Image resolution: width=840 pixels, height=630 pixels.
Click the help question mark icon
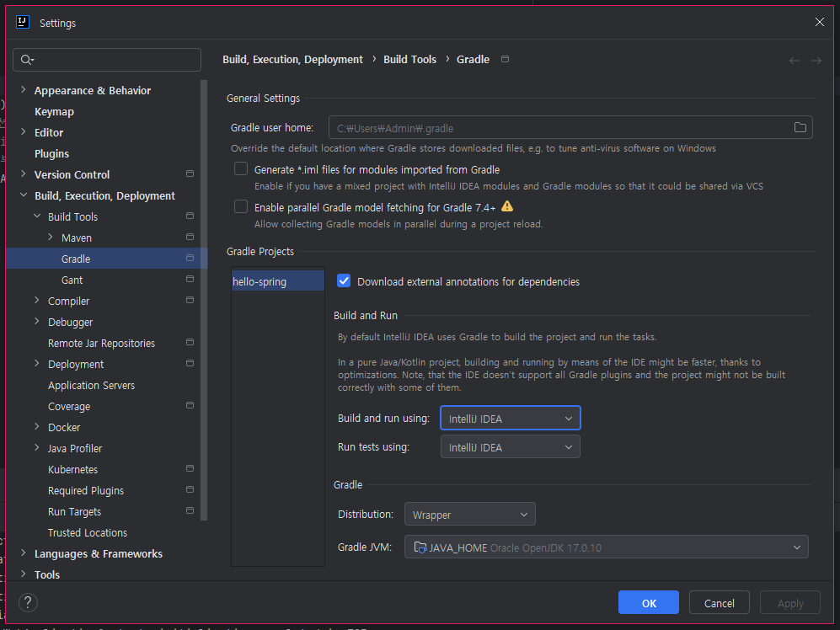pyautogui.click(x=28, y=603)
